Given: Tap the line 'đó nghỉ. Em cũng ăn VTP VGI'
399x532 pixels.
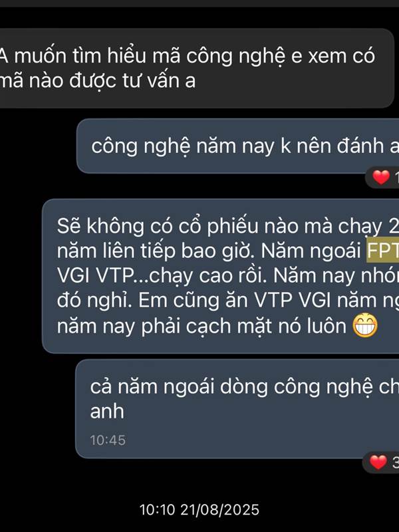Looking at the screenshot, I should coord(227,301).
